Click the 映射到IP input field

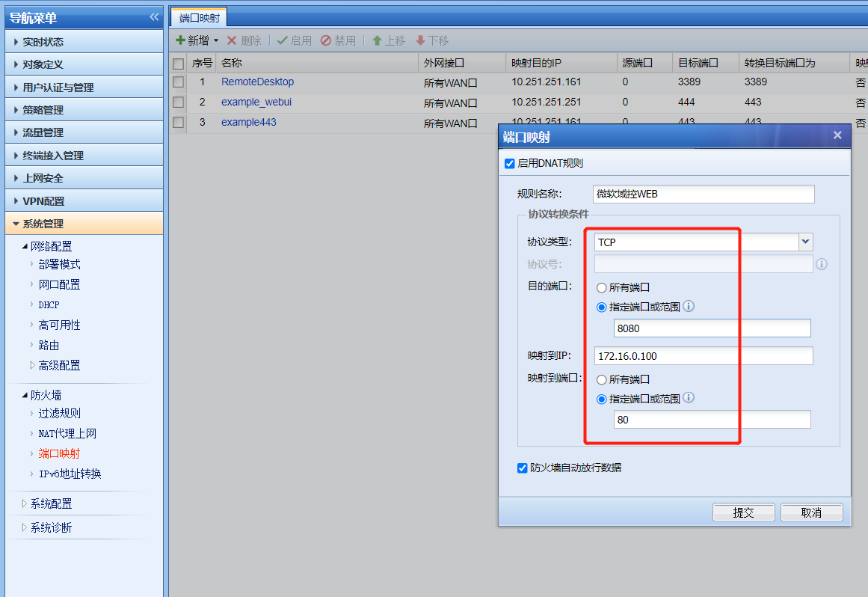[x=703, y=356]
